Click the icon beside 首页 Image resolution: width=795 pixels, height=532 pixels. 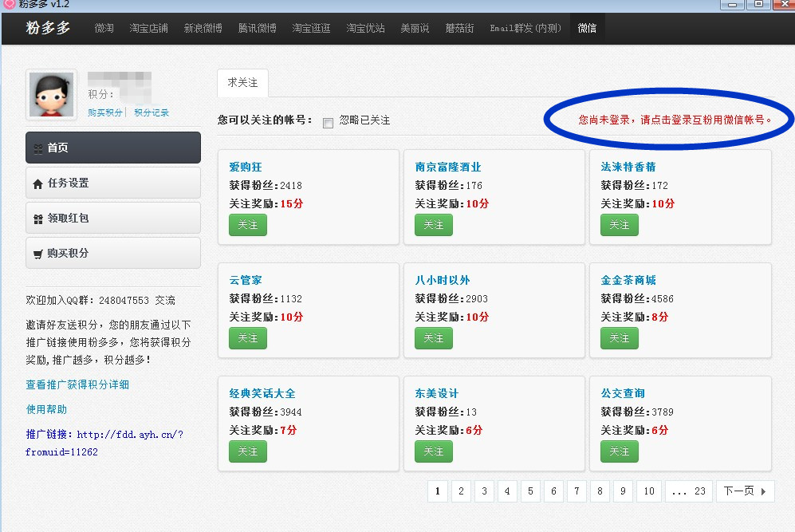(x=37, y=148)
